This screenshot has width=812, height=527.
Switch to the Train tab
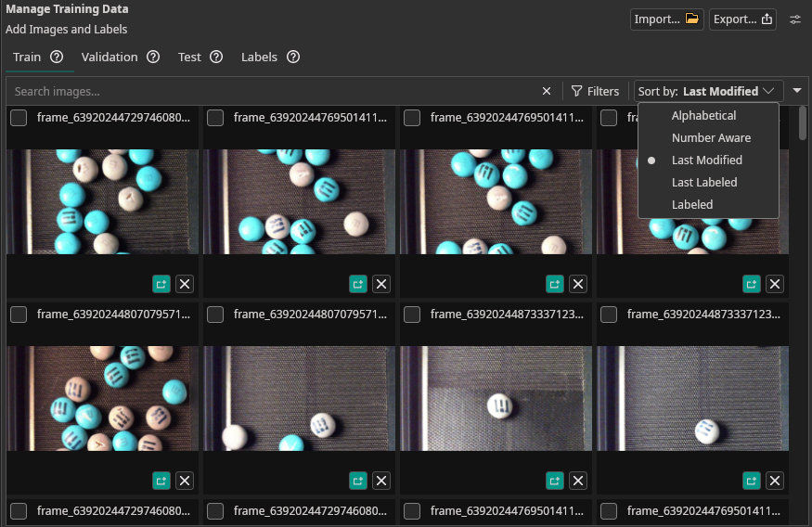click(27, 57)
